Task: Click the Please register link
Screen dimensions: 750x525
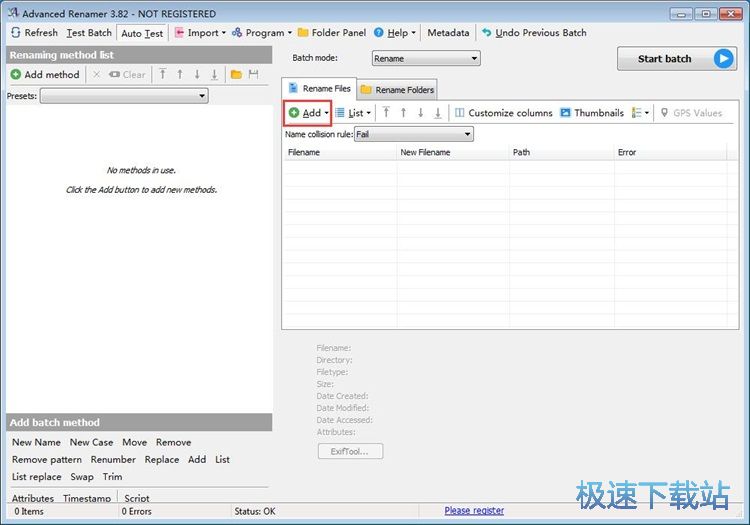Action: tap(474, 511)
